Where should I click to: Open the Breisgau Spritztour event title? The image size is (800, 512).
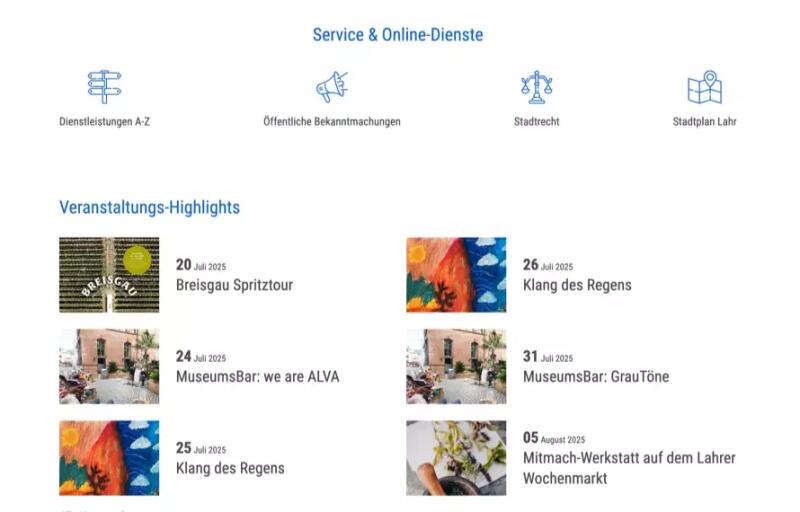point(234,285)
